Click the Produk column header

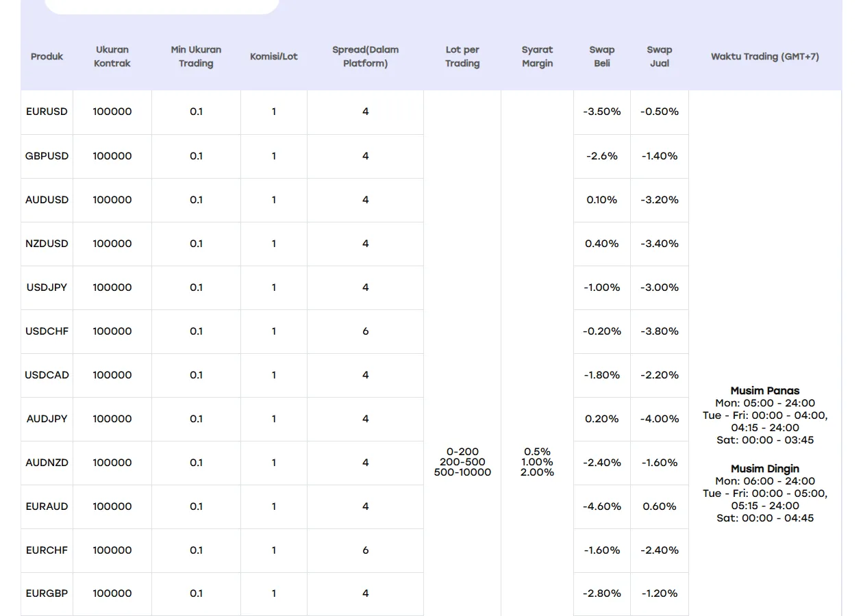47,56
